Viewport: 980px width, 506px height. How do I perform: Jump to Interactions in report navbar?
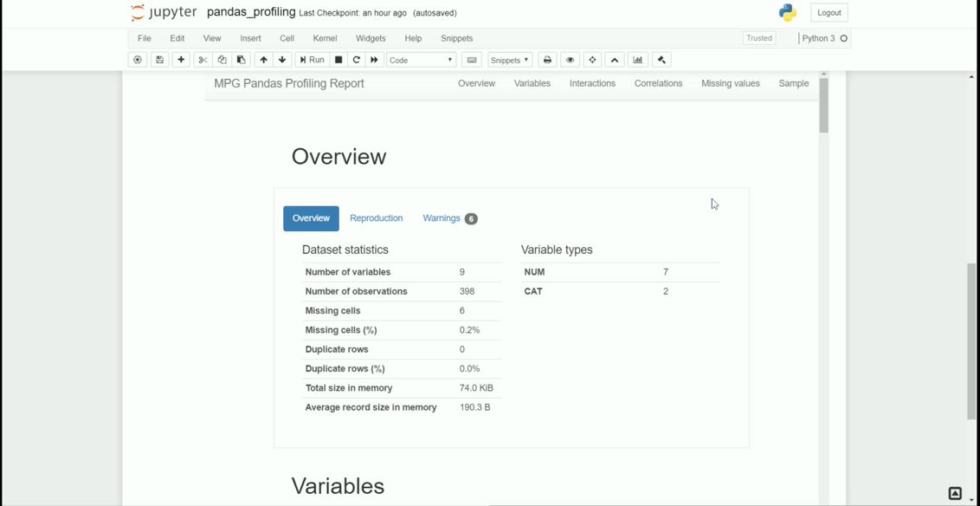[x=592, y=83]
